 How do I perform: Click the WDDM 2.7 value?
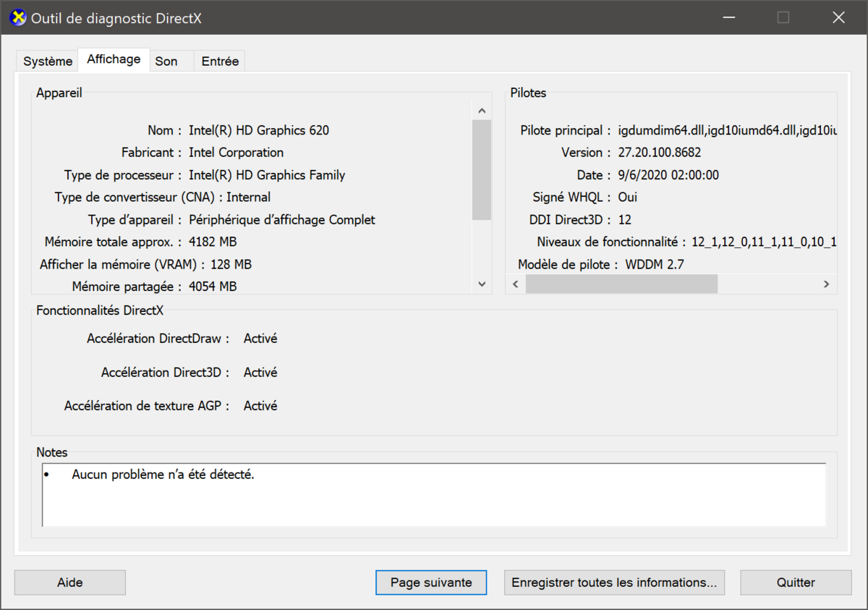pos(655,264)
